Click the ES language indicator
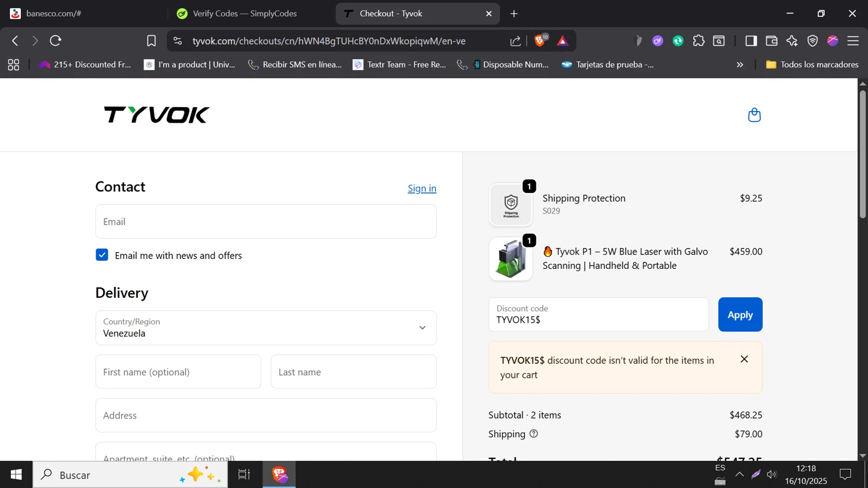Screen dimensions: 868x488 [x=720, y=468]
